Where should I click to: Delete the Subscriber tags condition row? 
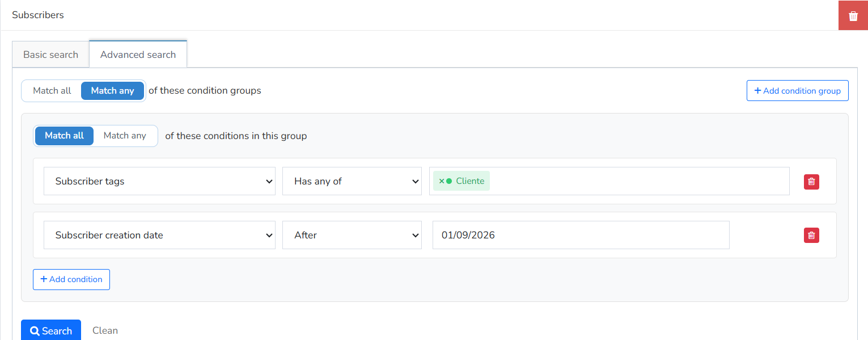click(811, 182)
